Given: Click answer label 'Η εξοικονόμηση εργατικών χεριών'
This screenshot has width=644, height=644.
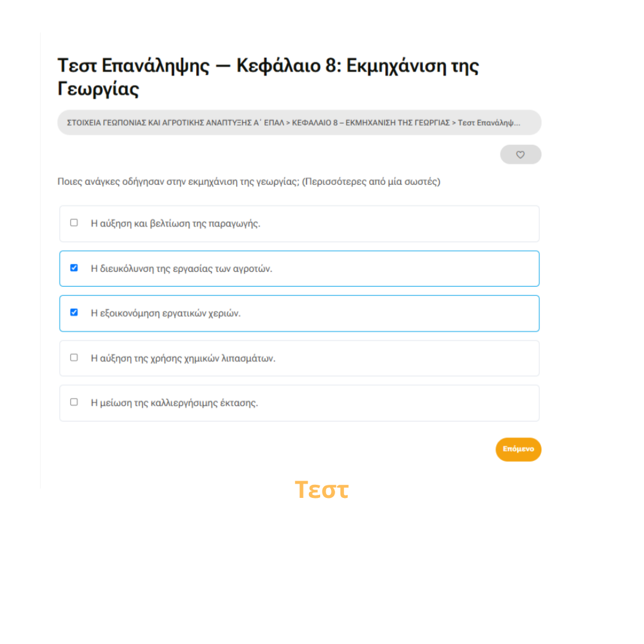Looking at the screenshot, I should click(x=166, y=314).
